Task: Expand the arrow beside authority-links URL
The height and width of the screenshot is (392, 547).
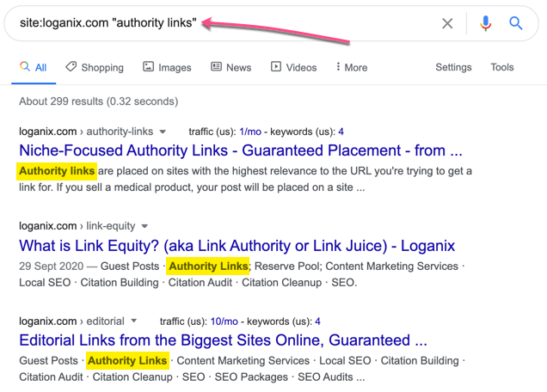Action: (x=163, y=132)
